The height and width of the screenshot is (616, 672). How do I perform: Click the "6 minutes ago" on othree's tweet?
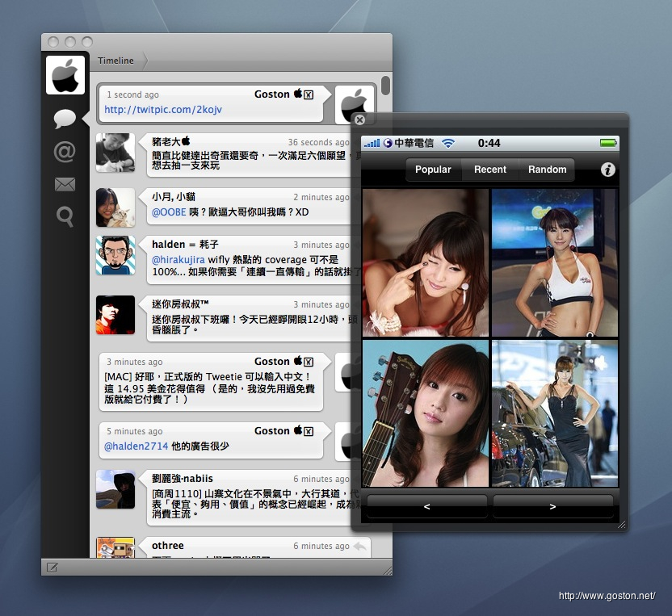tap(321, 547)
